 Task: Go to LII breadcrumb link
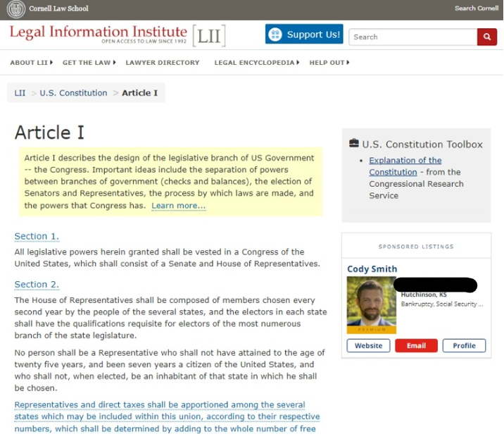coord(20,93)
